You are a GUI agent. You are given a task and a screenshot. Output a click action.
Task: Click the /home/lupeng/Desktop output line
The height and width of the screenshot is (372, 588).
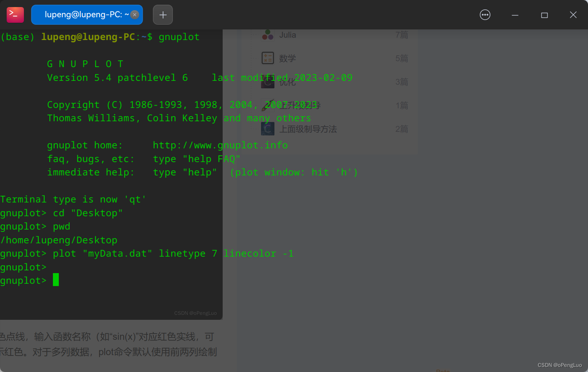point(59,240)
